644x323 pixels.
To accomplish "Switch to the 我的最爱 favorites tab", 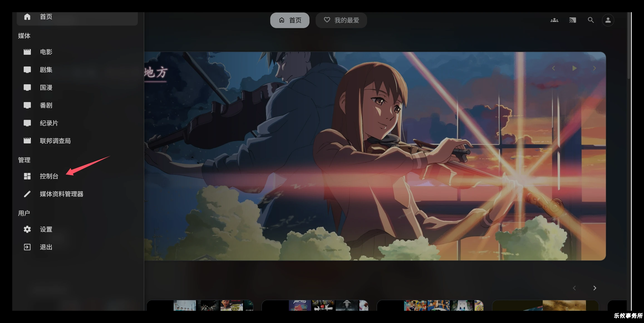I will [x=341, y=20].
